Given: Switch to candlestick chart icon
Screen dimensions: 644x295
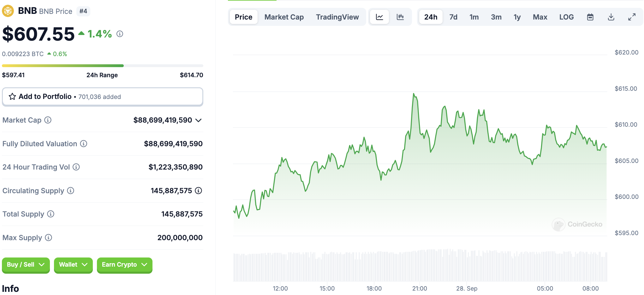Looking at the screenshot, I should pyautogui.click(x=400, y=17).
